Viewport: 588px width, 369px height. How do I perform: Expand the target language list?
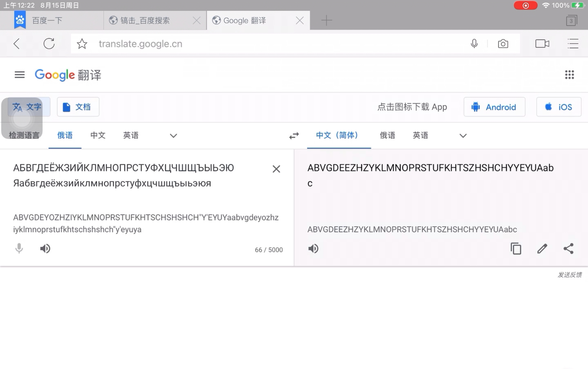pyautogui.click(x=463, y=135)
